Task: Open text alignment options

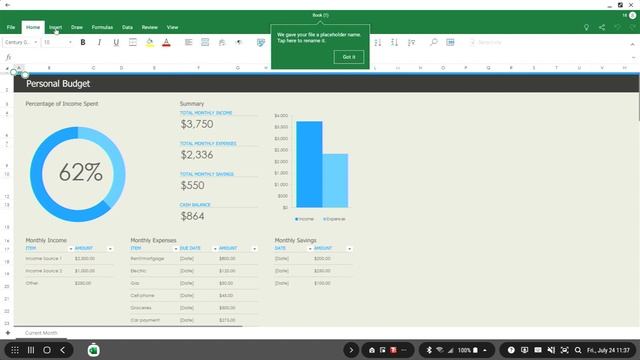Action: (x=188, y=42)
